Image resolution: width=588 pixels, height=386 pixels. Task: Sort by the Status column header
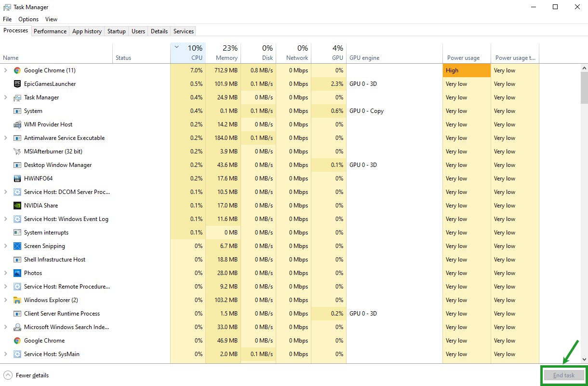pyautogui.click(x=141, y=53)
